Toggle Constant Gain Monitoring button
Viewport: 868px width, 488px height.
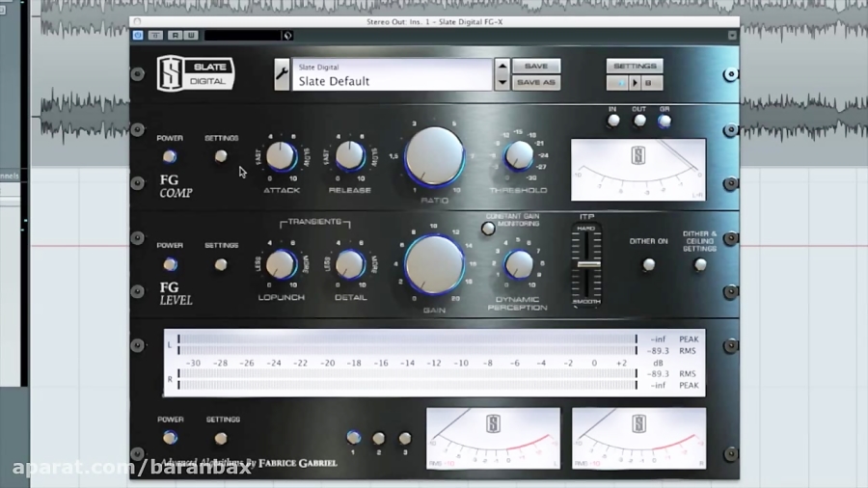point(488,228)
